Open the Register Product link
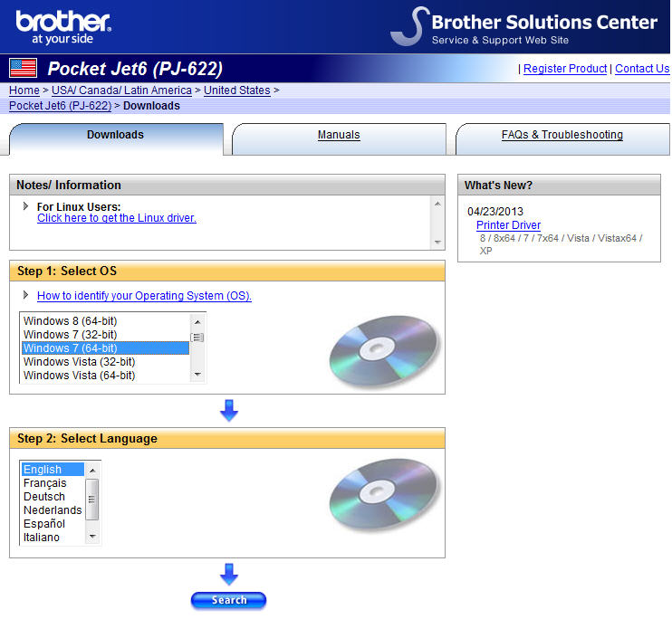The width and height of the screenshot is (672, 619). point(565,69)
